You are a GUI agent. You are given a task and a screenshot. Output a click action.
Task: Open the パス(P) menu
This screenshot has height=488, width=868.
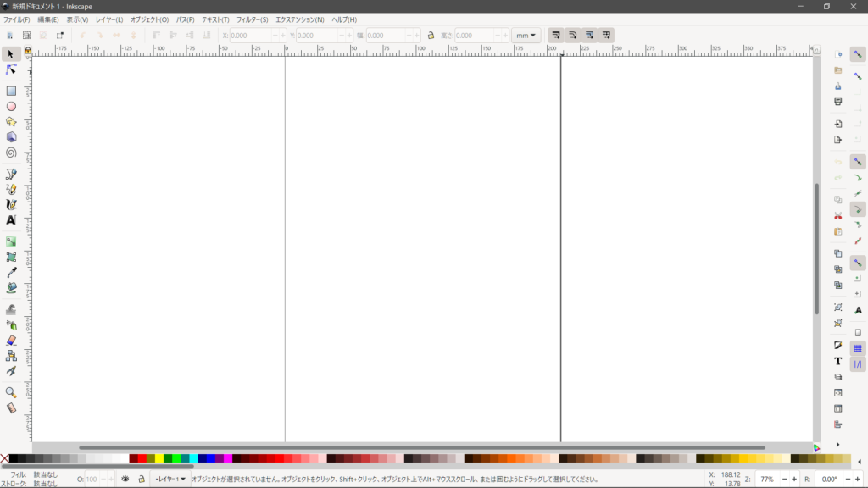(x=185, y=19)
